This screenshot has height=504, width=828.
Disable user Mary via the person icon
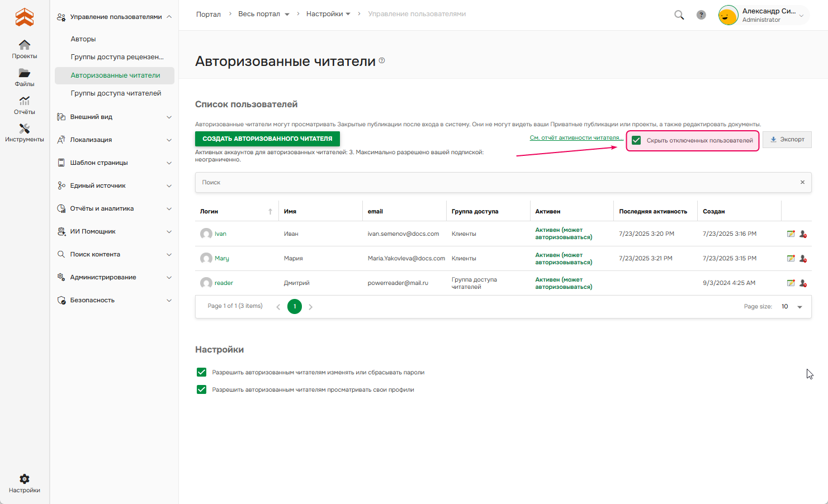[803, 258]
